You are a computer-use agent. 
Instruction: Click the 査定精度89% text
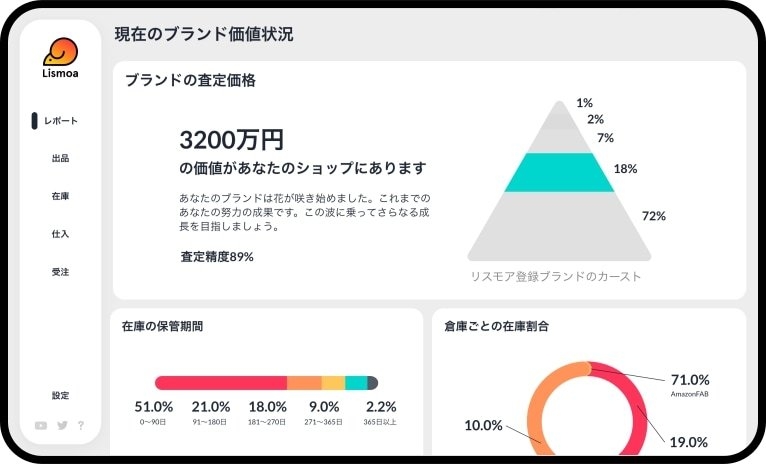(x=216, y=257)
